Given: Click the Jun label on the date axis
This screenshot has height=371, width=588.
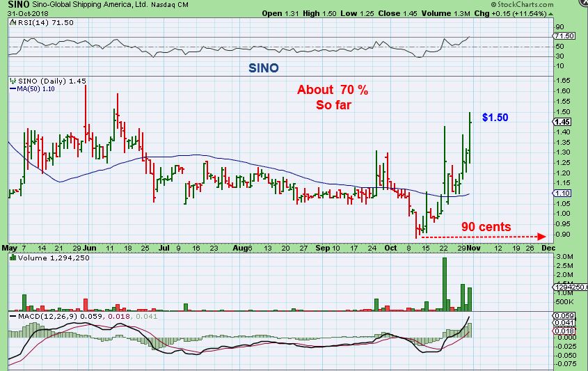Looking at the screenshot, I should [x=90, y=248].
